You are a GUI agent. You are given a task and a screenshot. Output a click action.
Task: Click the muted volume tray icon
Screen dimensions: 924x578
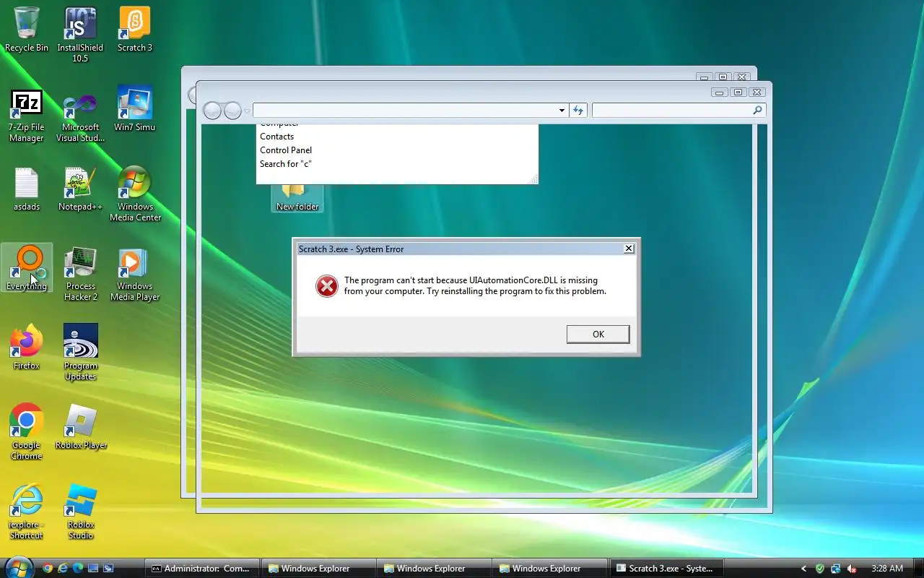coord(852,569)
